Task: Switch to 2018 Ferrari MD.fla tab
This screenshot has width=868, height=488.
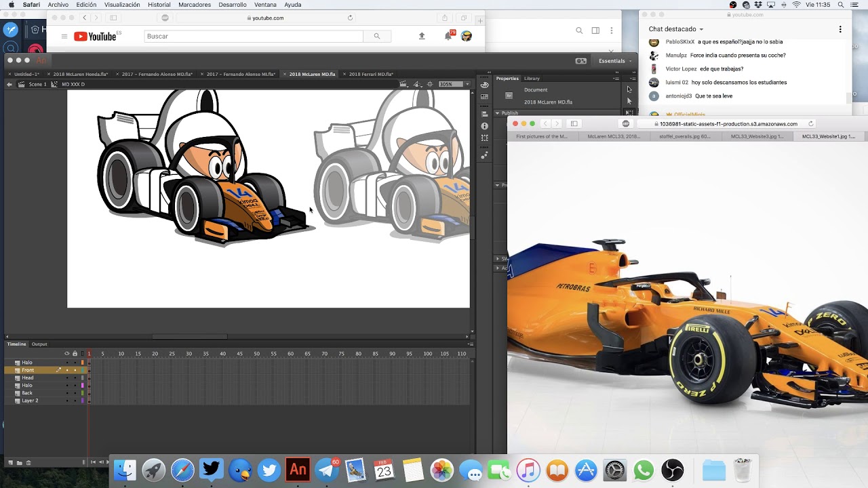Action: (371, 74)
